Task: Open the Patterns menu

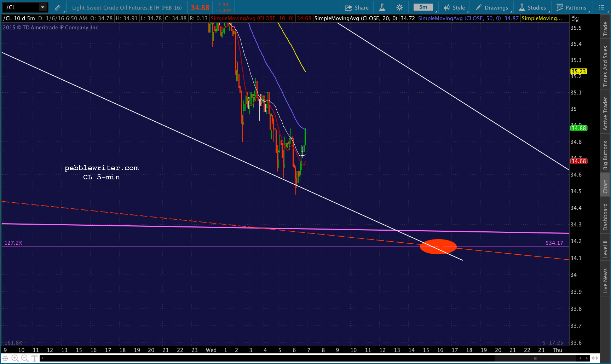Action: (571, 7)
